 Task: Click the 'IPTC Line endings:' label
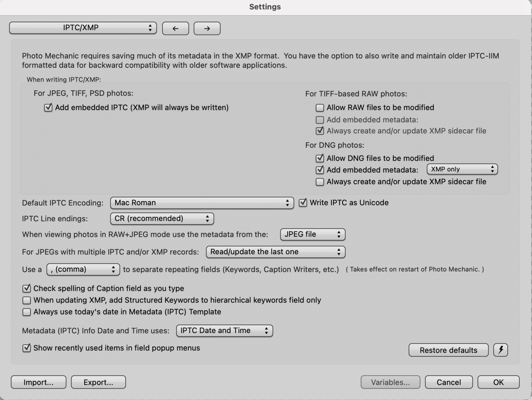tap(55, 219)
